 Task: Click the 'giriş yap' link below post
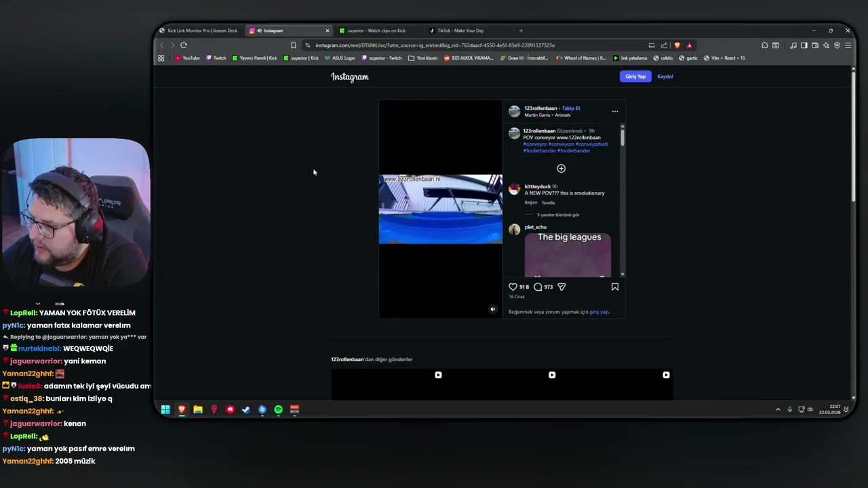tap(599, 312)
